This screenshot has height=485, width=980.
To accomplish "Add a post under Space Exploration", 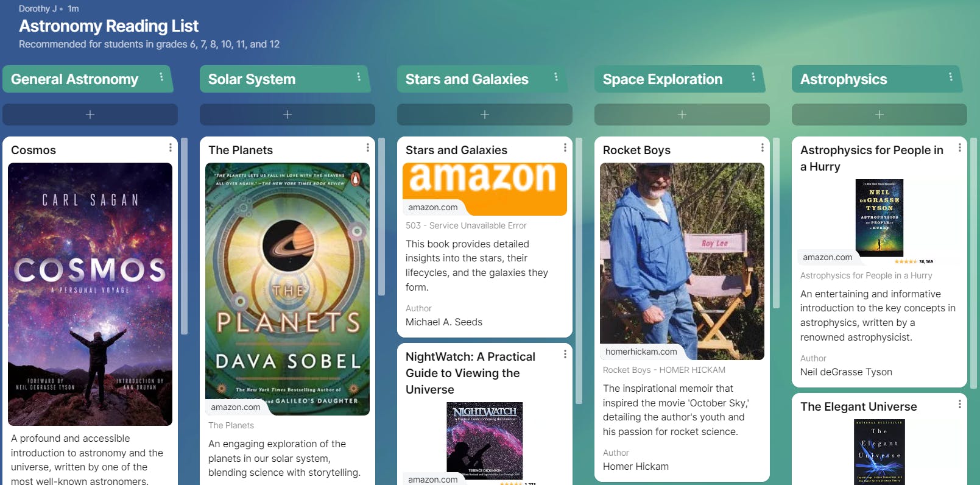I will [x=682, y=115].
